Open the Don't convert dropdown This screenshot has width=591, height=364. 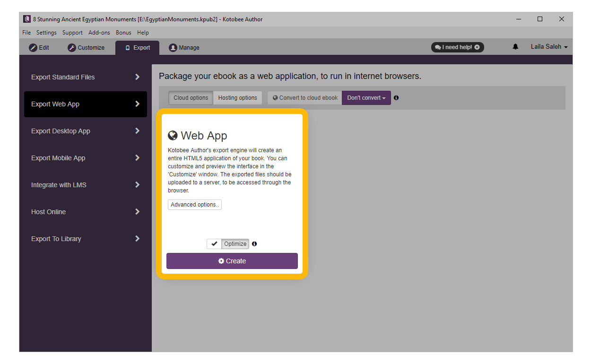point(366,98)
